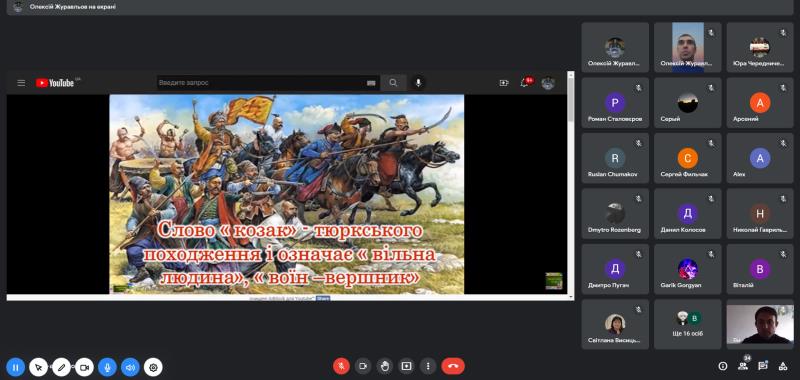Open the present screen option
This screenshot has height=380, width=800.
(x=406, y=366)
